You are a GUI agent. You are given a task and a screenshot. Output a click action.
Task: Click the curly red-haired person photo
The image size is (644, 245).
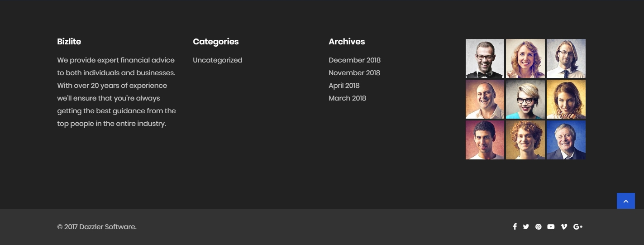[x=525, y=140]
